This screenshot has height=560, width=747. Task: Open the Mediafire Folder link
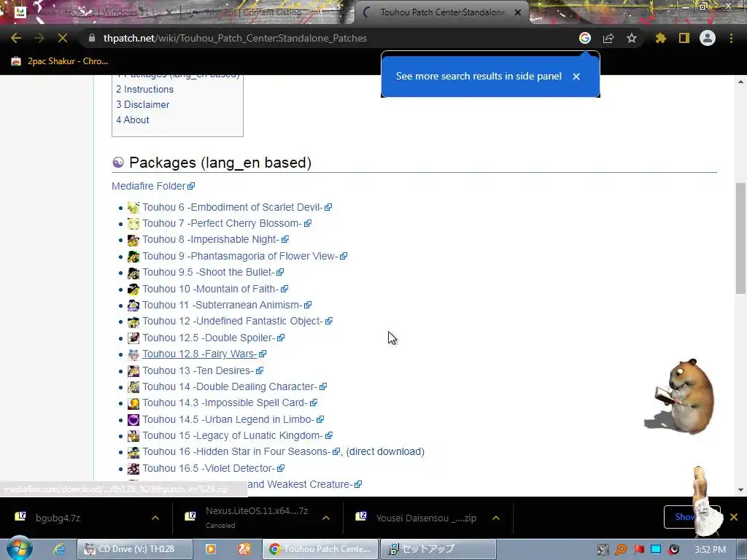(x=153, y=186)
